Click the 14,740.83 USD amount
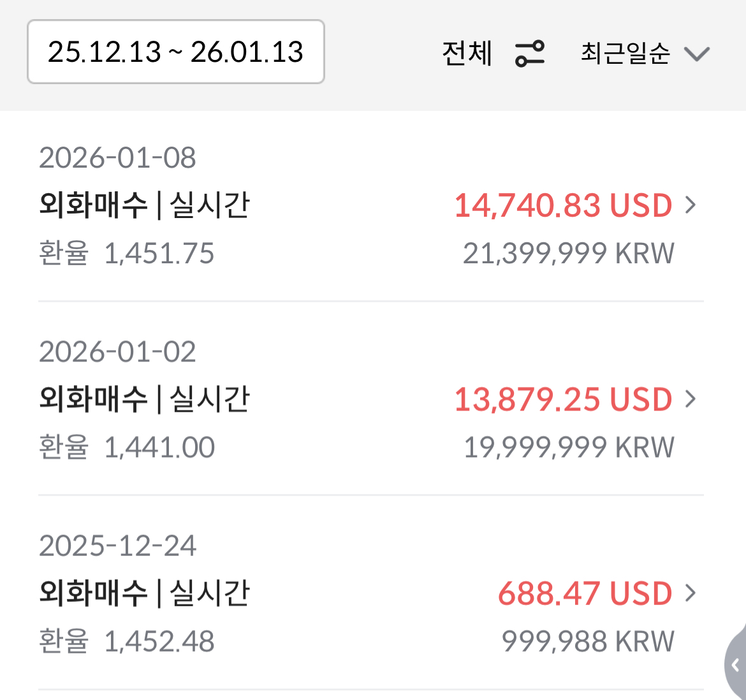746x700 pixels. 563,205
